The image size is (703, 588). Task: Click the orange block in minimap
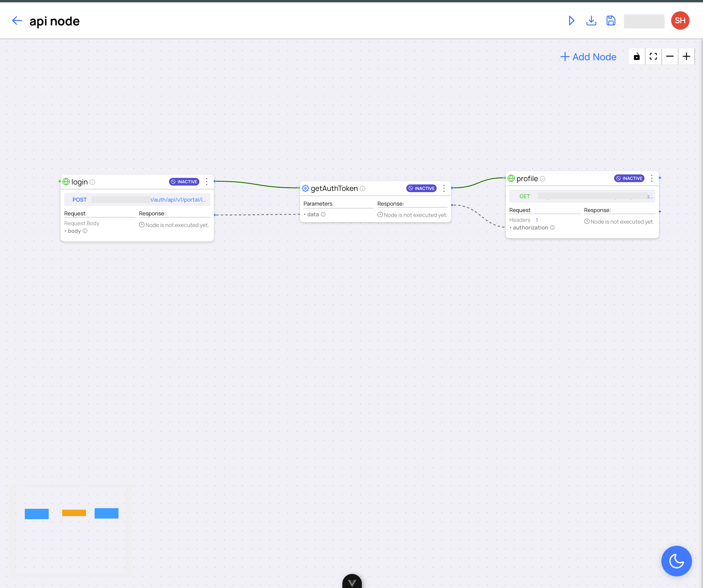pyautogui.click(x=74, y=513)
